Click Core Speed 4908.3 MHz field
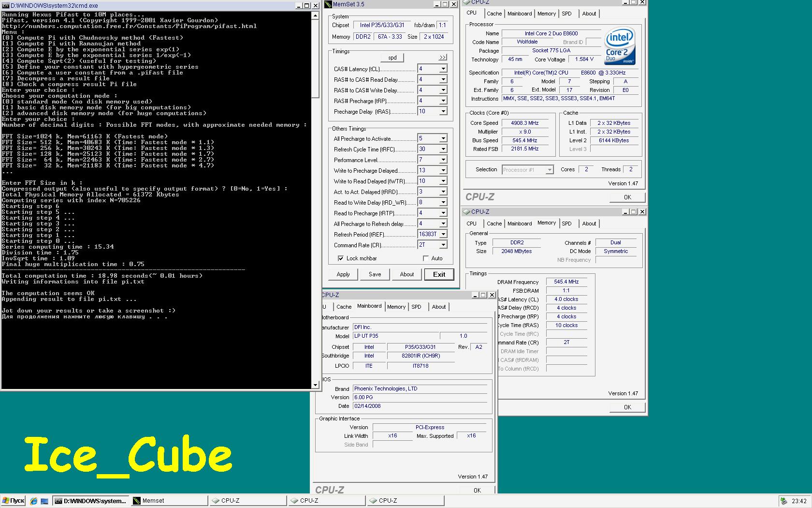This screenshot has width=812, height=508. pyautogui.click(x=524, y=123)
